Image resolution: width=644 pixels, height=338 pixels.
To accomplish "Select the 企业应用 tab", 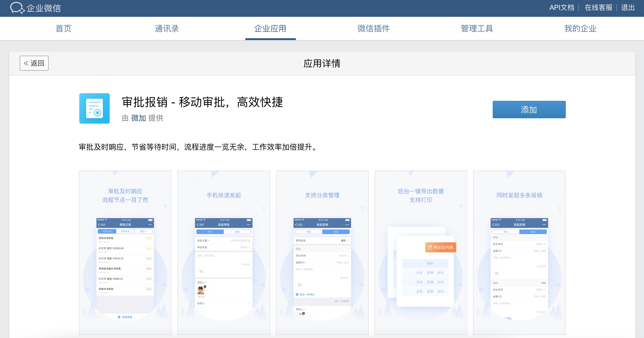I will coord(270,28).
